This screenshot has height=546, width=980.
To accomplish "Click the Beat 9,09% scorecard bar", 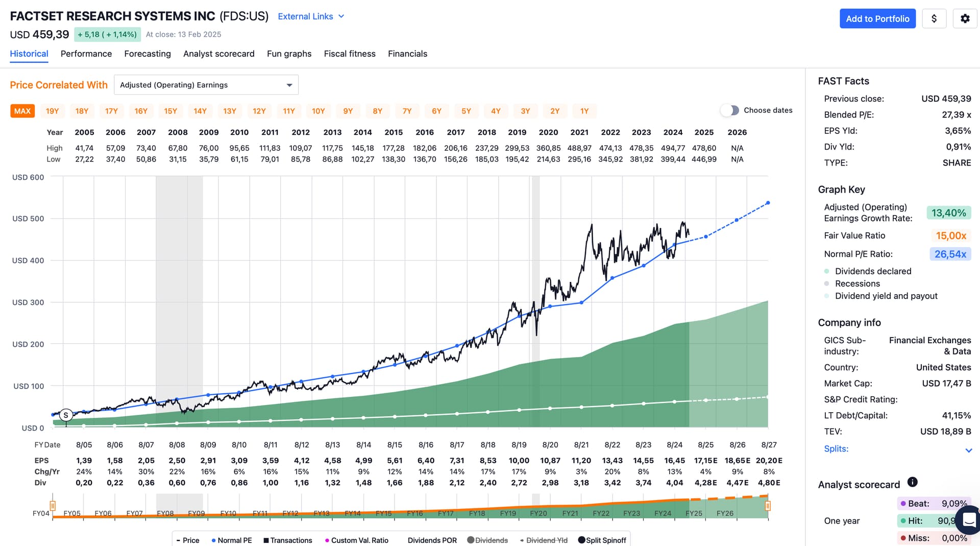I will pos(934,504).
